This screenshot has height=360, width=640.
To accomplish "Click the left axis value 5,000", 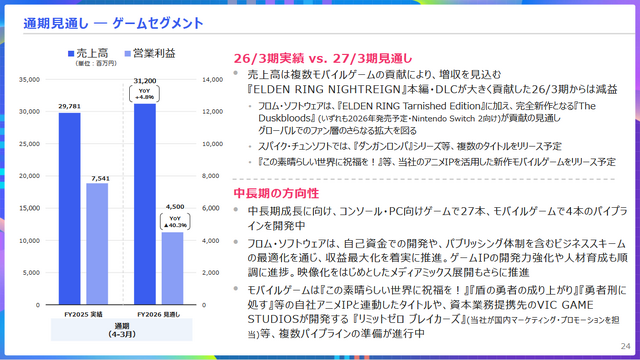I will tap(31, 273).
